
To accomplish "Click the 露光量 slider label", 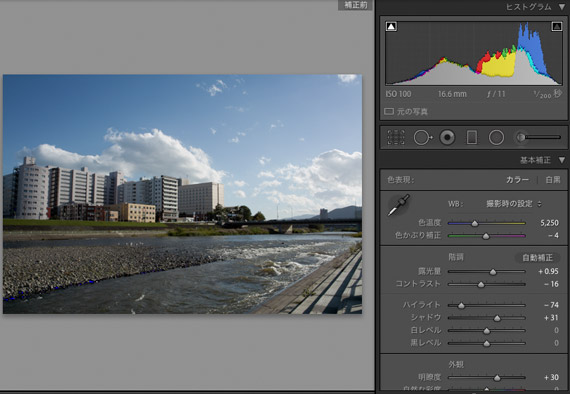I will 429,271.
